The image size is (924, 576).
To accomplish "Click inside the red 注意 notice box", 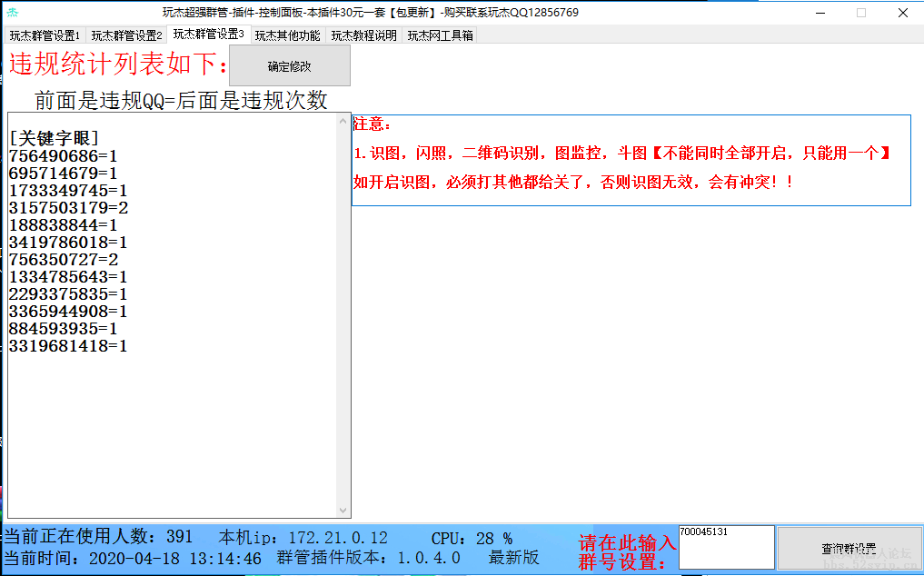I will coord(631,160).
